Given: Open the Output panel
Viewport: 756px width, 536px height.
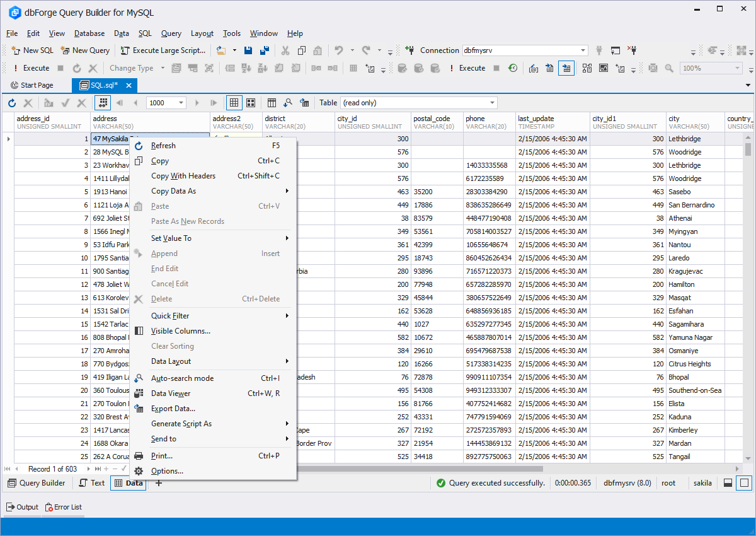Looking at the screenshot, I should point(22,507).
